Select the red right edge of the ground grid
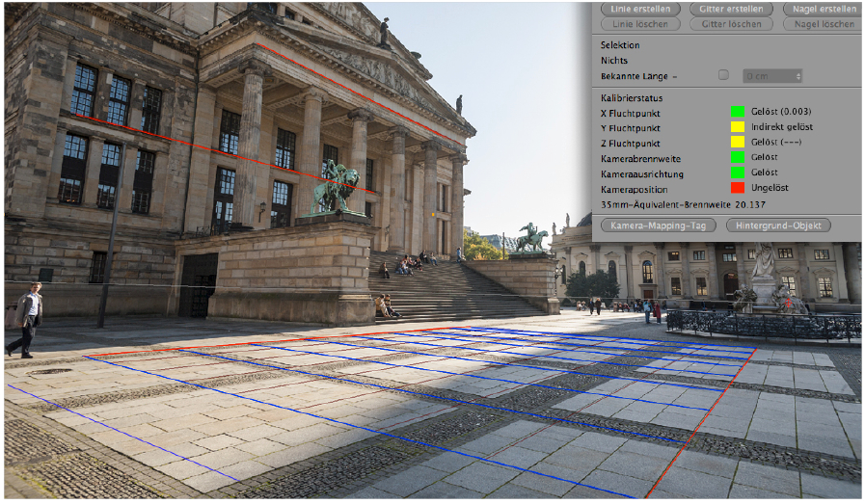 click(x=700, y=423)
